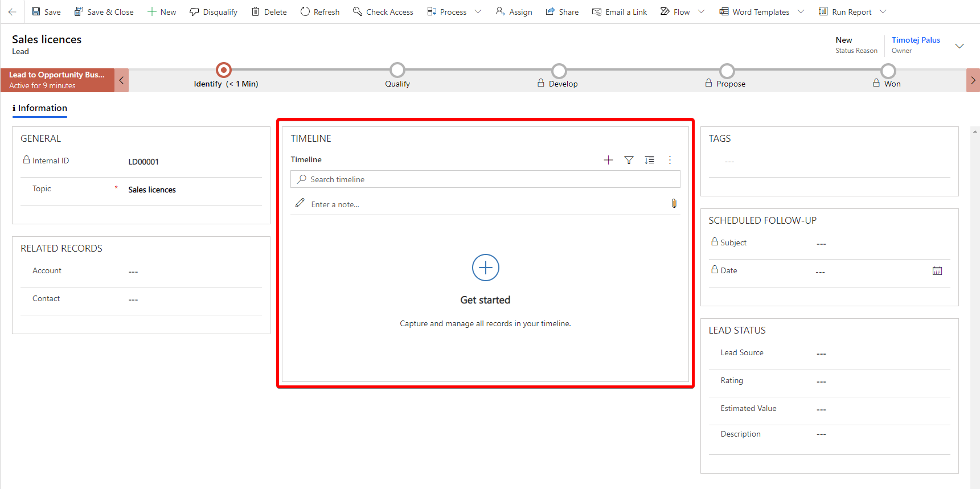The width and height of the screenshot is (980, 489).
Task: Click the follow-up Subject field
Action: pos(883,244)
